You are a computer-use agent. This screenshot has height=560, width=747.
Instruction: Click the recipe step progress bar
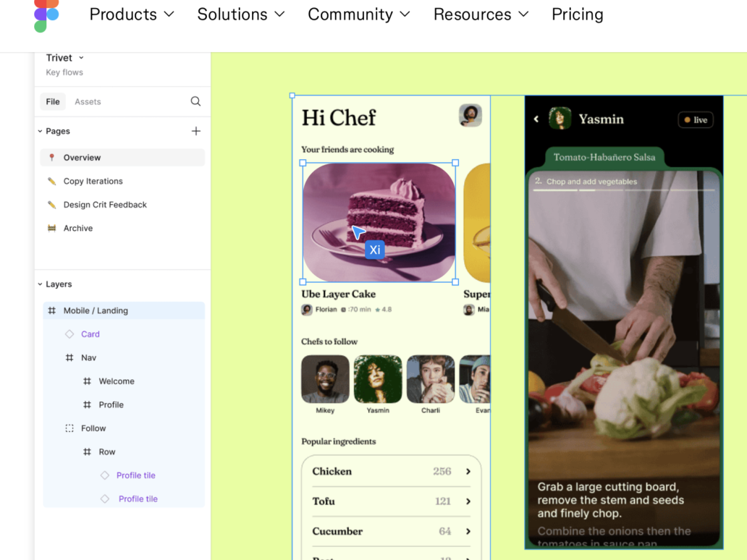pos(624,190)
